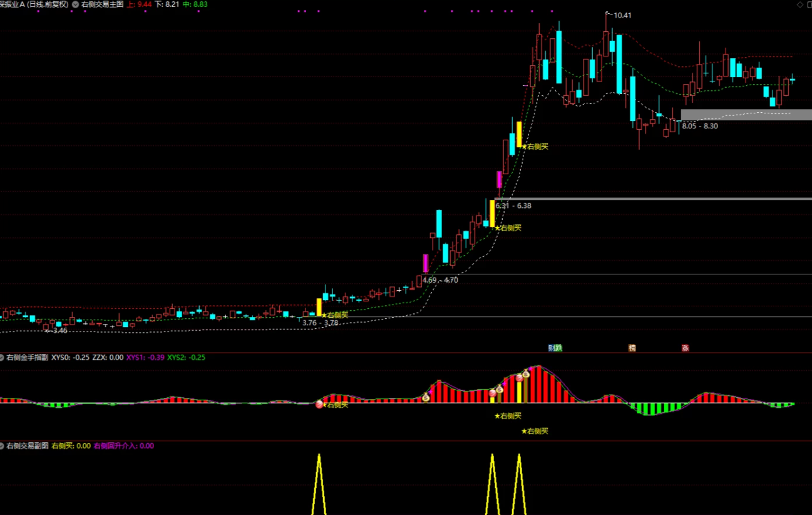Click the 3.76 - 3.78 price range label

click(320, 323)
